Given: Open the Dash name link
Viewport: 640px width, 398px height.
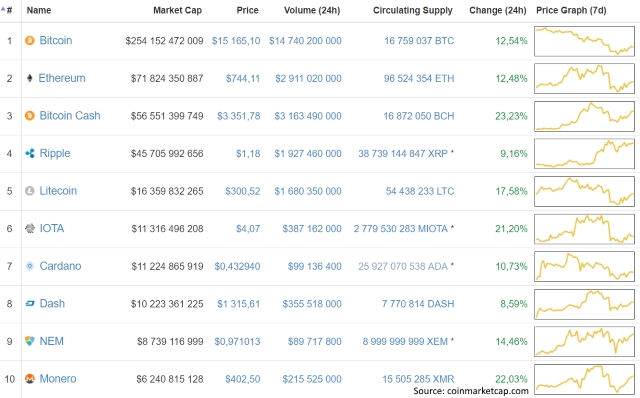Looking at the screenshot, I should click(x=52, y=304).
